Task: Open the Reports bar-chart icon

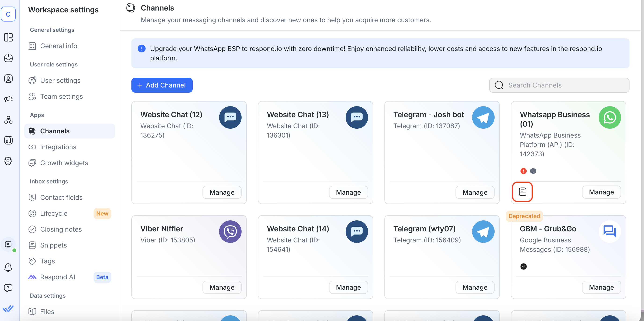Action: [8, 140]
